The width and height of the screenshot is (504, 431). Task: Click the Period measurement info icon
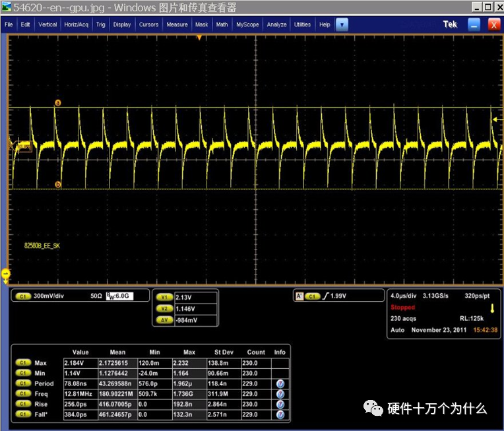point(281,383)
